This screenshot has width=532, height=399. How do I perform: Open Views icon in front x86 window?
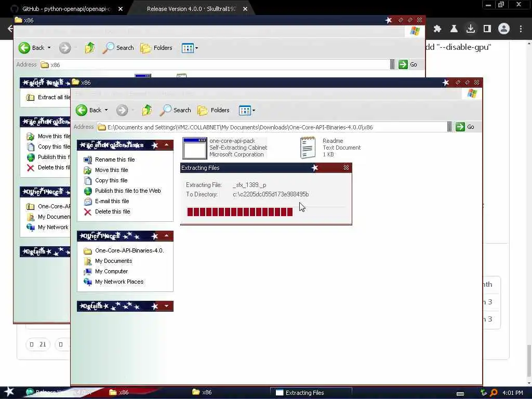[x=245, y=110]
